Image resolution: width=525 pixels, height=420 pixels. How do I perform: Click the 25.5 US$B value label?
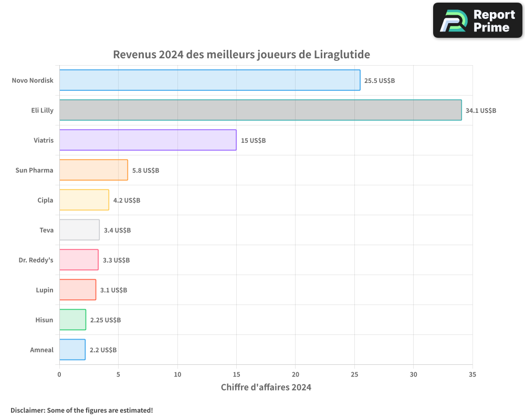pyautogui.click(x=379, y=81)
